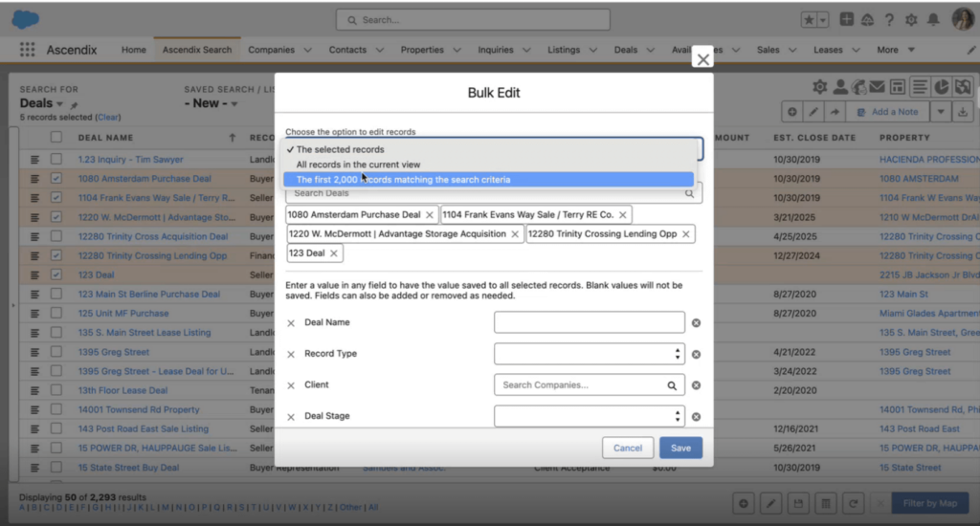Click the Search Deals magnifier icon

(x=689, y=193)
